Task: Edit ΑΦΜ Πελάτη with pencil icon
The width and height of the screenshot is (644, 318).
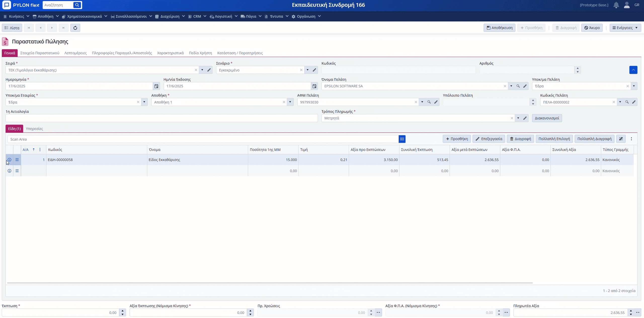Action: click(436, 102)
